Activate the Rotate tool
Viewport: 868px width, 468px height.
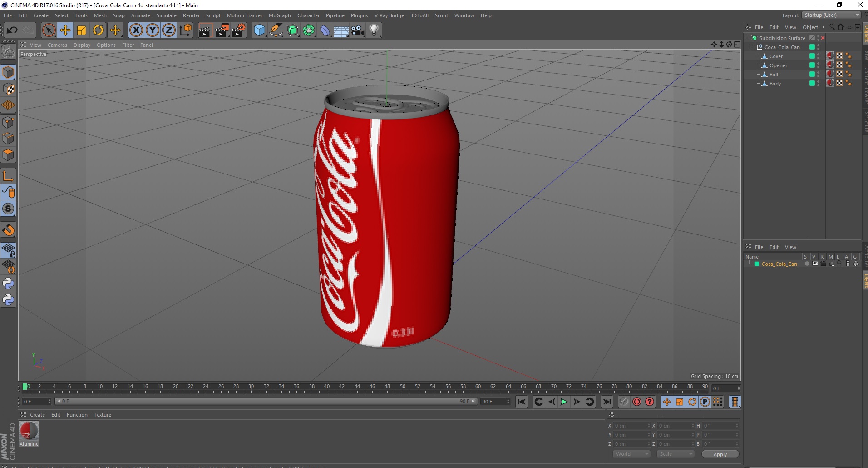[x=98, y=30]
